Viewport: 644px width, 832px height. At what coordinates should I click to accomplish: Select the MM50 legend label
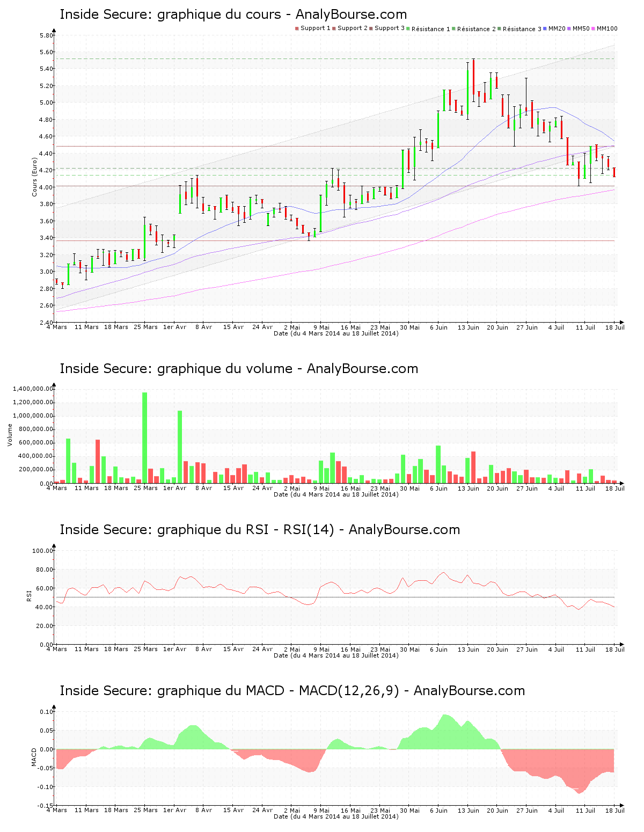click(581, 28)
